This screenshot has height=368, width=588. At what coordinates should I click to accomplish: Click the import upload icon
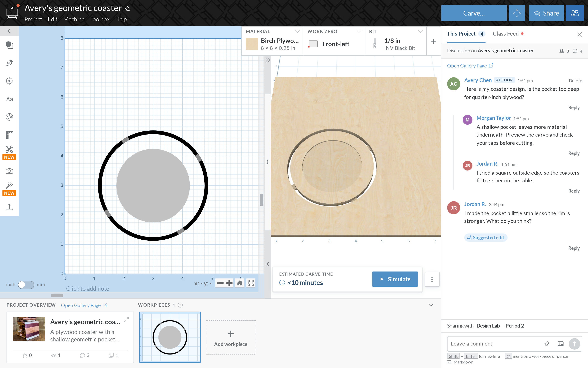coord(9,207)
